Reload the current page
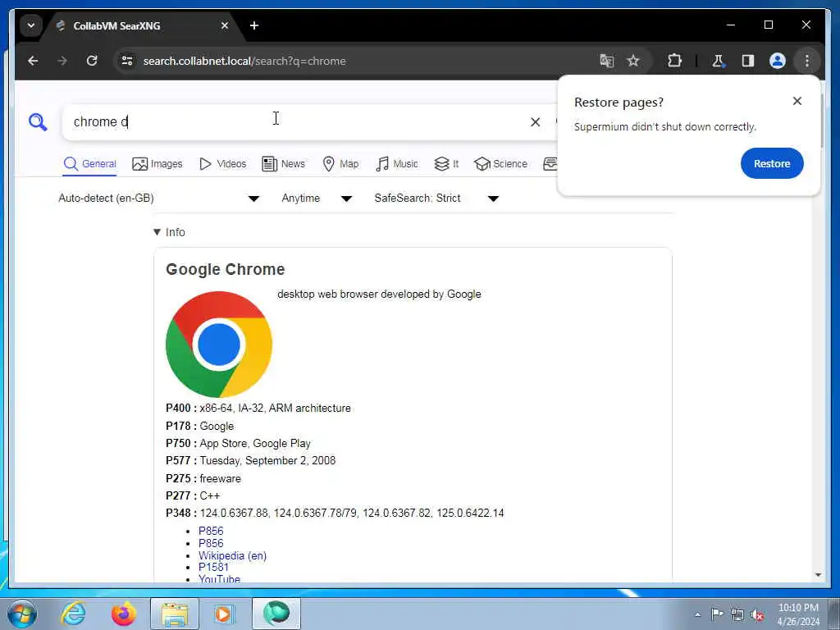This screenshot has height=630, width=840. [x=92, y=61]
